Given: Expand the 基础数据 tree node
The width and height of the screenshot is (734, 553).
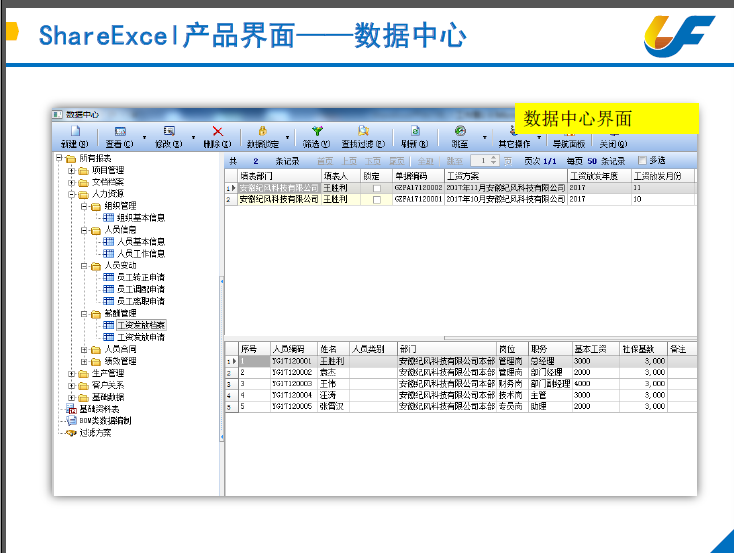Looking at the screenshot, I should (x=72, y=398).
